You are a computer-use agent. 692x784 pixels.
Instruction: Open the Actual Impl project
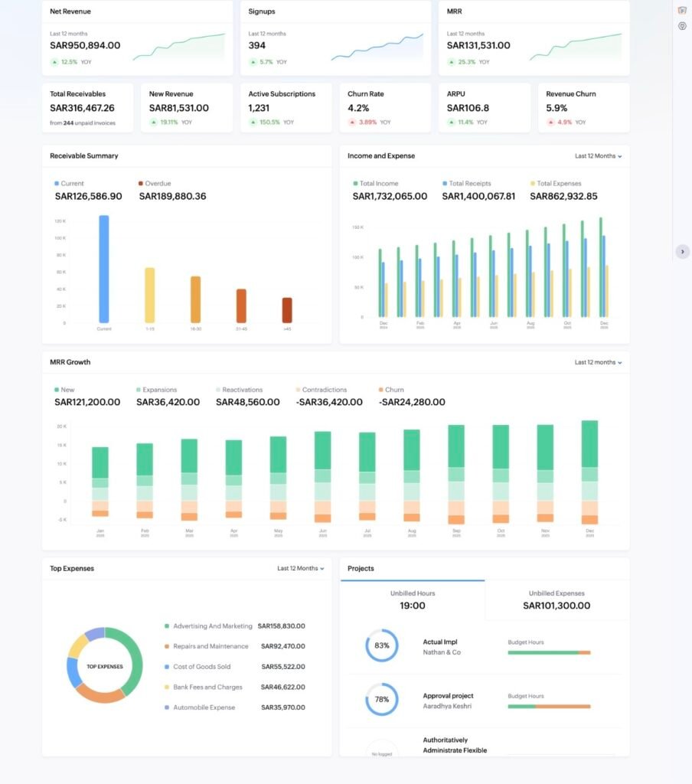(x=440, y=642)
